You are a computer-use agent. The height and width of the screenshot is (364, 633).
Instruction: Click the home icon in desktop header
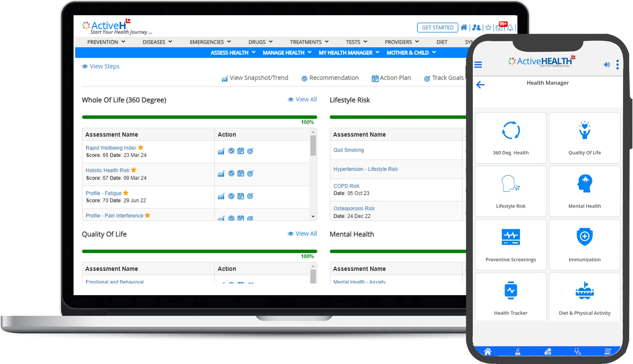coord(464,27)
